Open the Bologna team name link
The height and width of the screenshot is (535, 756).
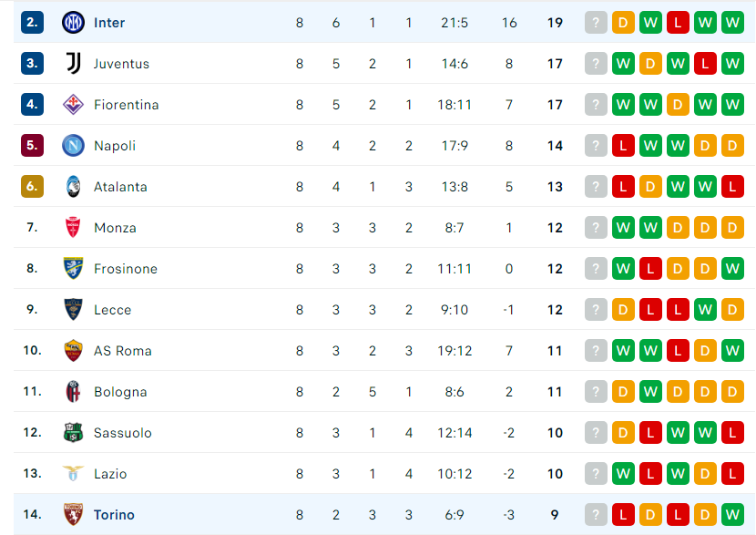coord(120,392)
